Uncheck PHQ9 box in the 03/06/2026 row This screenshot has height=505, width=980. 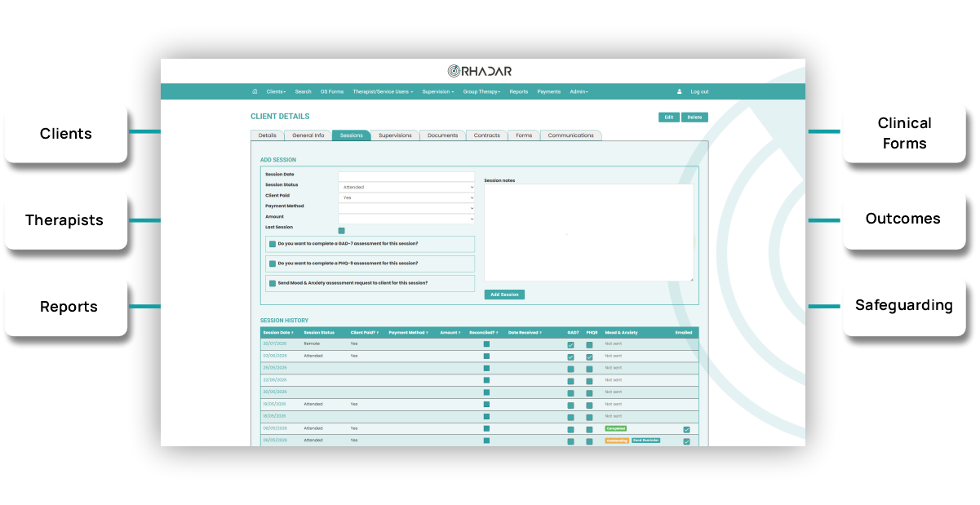click(589, 357)
